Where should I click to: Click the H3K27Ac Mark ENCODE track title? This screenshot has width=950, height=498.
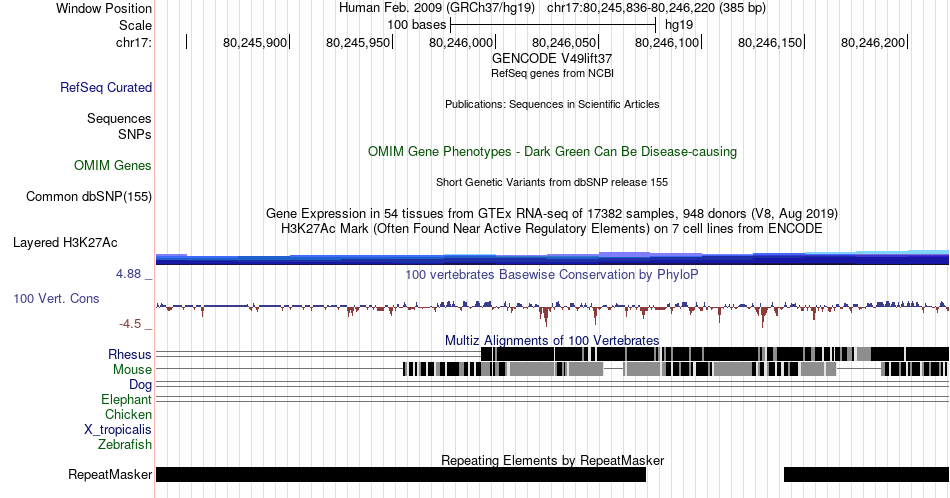coord(552,228)
